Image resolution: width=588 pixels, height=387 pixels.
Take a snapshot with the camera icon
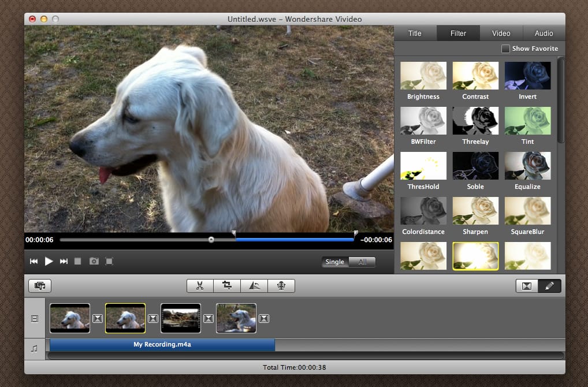pyautogui.click(x=94, y=262)
